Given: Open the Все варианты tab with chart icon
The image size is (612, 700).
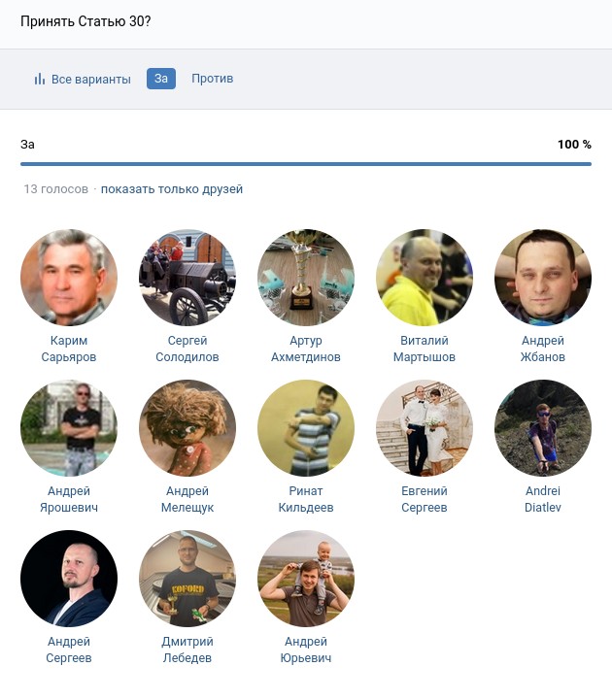Looking at the screenshot, I should [x=83, y=79].
